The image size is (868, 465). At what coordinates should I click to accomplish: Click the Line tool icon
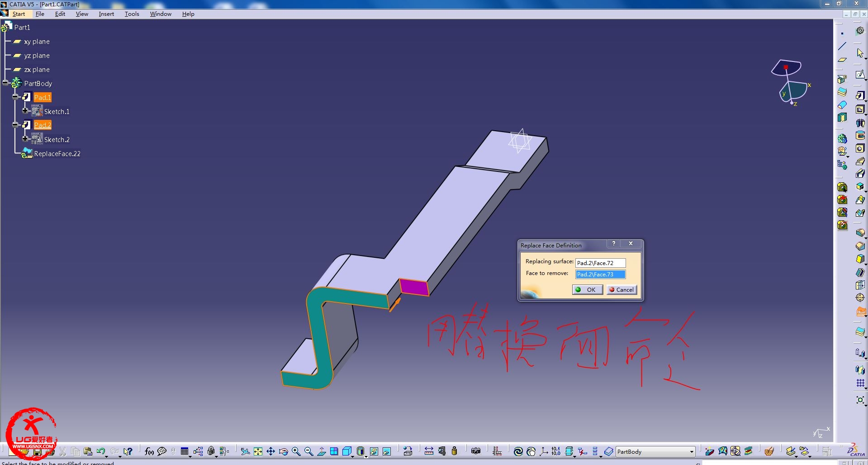pos(842,46)
